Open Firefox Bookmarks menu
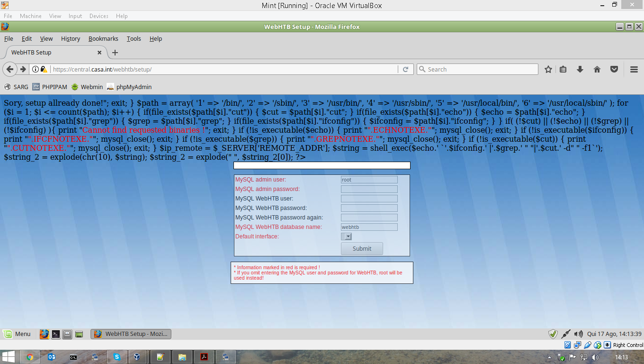 tap(103, 38)
